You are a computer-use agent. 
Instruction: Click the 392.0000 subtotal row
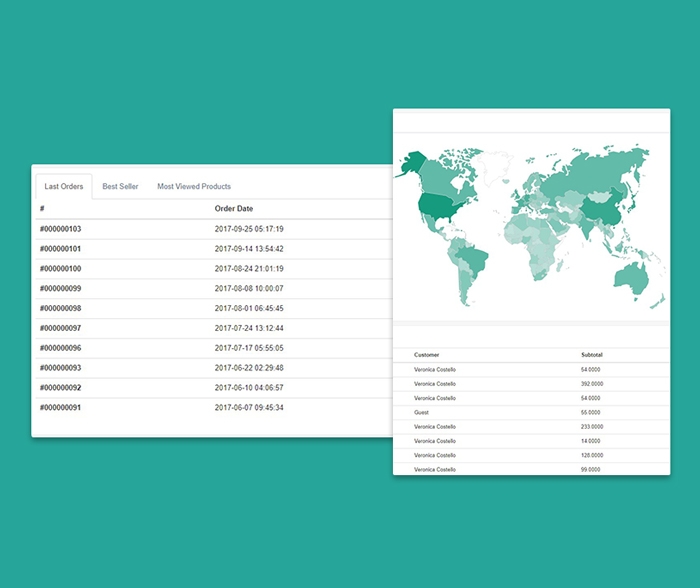(592, 384)
